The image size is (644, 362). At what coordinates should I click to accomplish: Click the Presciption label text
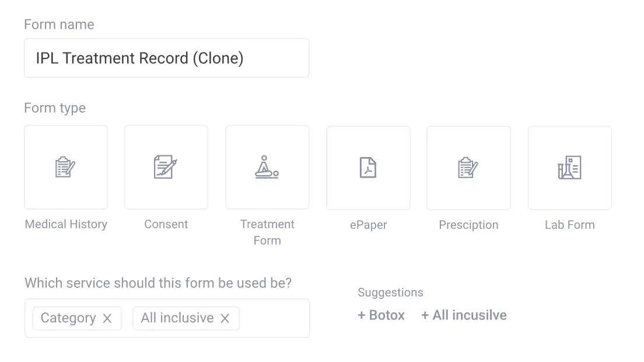click(468, 225)
